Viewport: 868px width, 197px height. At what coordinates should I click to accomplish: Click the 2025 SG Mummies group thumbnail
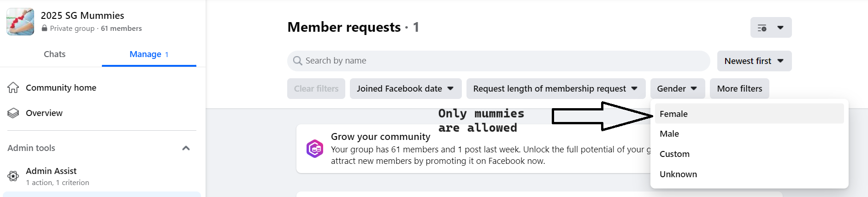(x=20, y=22)
